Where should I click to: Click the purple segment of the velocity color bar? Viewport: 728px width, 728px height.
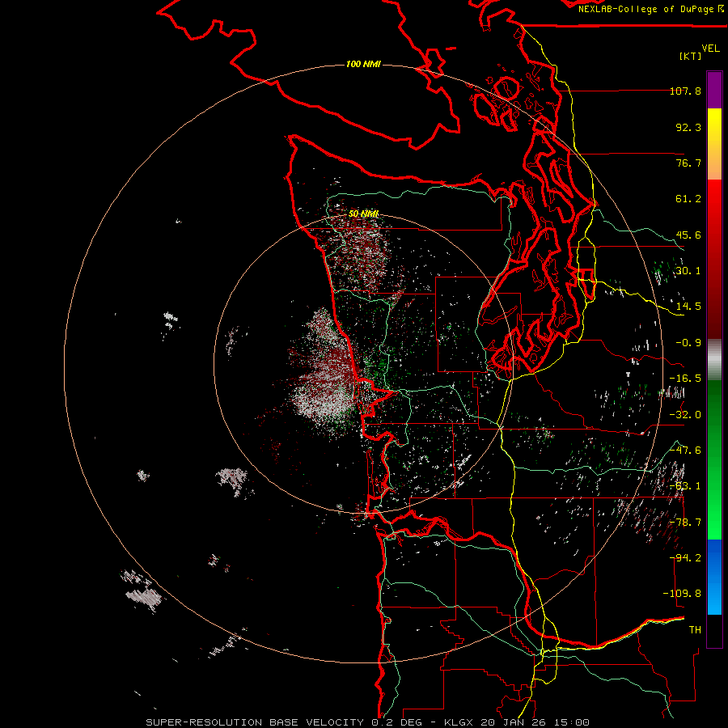pyautogui.click(x=714, y=90)
